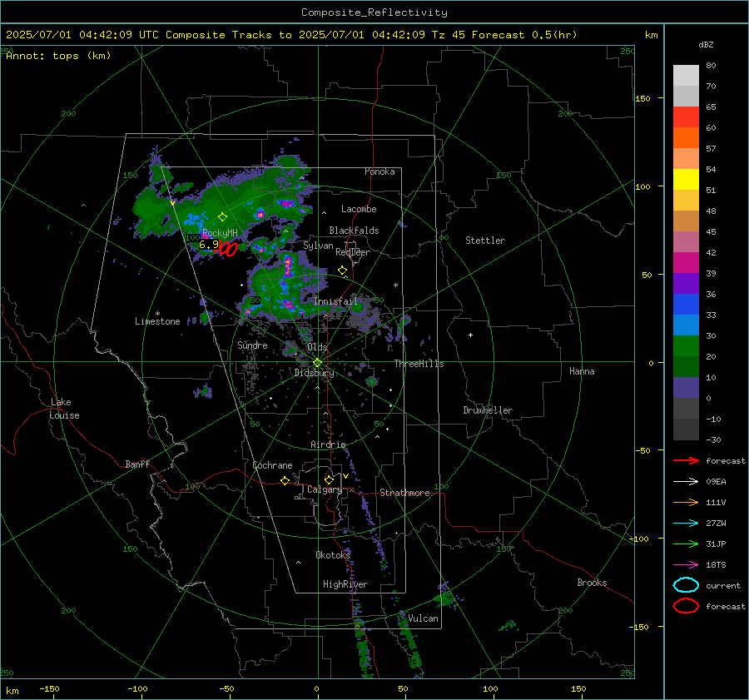Screen dimensions: 749x700
Task: Click the blue 33-36 dBZ swatch
Action: coord(686,305)
